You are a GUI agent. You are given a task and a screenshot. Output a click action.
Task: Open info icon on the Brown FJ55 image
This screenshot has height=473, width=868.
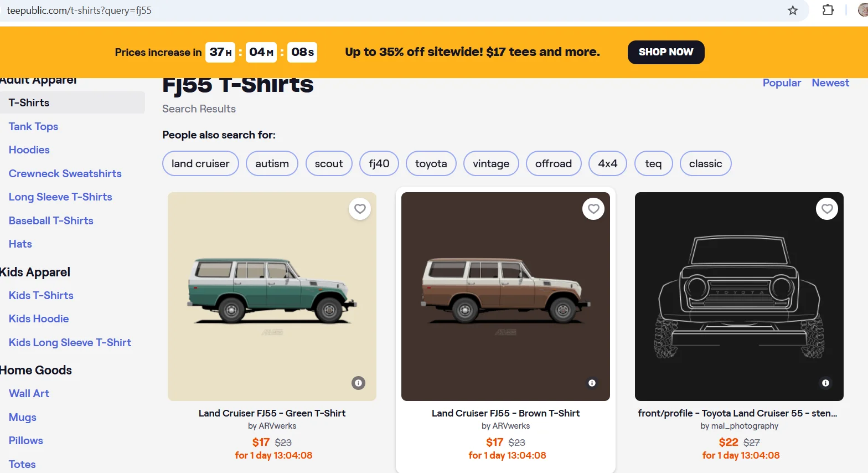click(x=592, y=383)
